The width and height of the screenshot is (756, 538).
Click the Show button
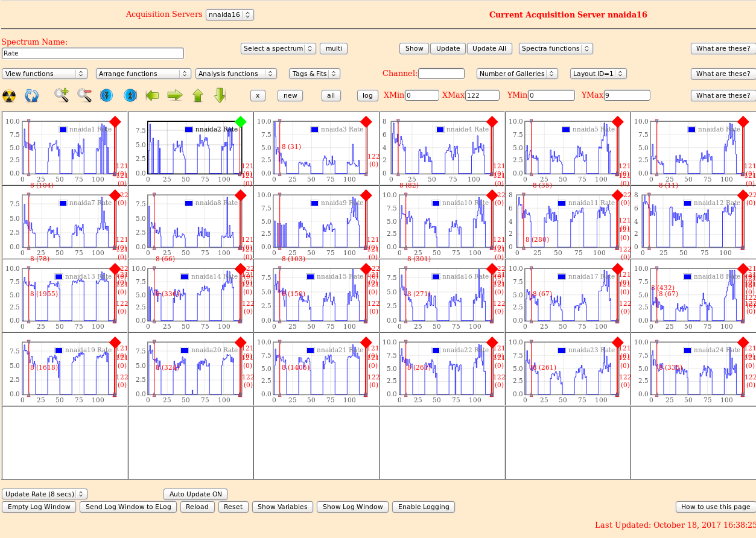(x=414, y=48)
